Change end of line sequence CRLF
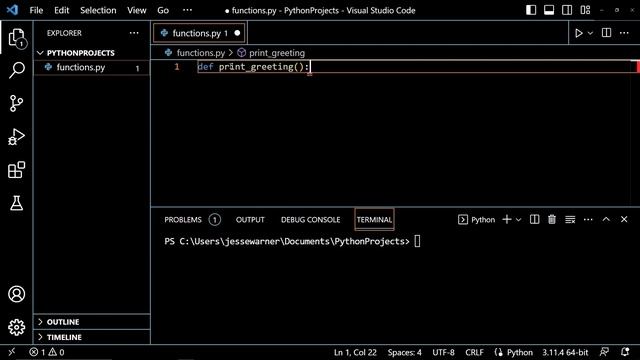 pyautogui.click(x=474, y=352)
